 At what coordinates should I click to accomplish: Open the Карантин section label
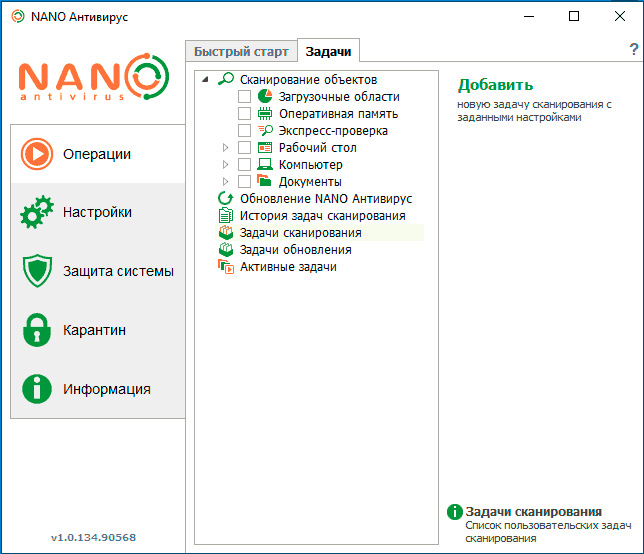94,330
